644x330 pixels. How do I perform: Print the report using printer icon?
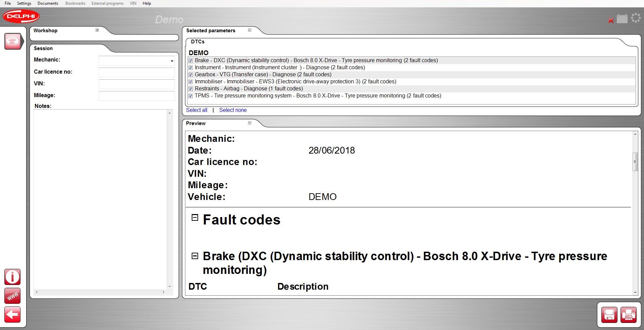(628, 315)
